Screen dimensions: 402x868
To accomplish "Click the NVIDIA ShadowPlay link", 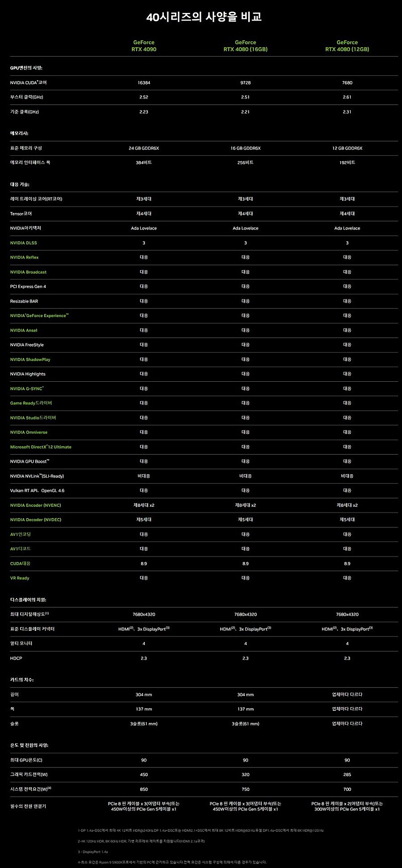I will 30,360.
